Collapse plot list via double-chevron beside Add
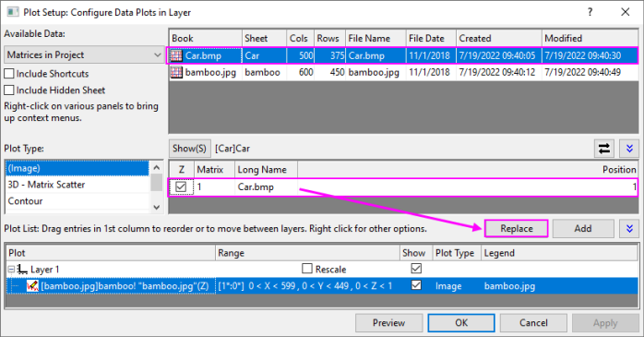This screenshot has width=644, height=337. point(629,228)
